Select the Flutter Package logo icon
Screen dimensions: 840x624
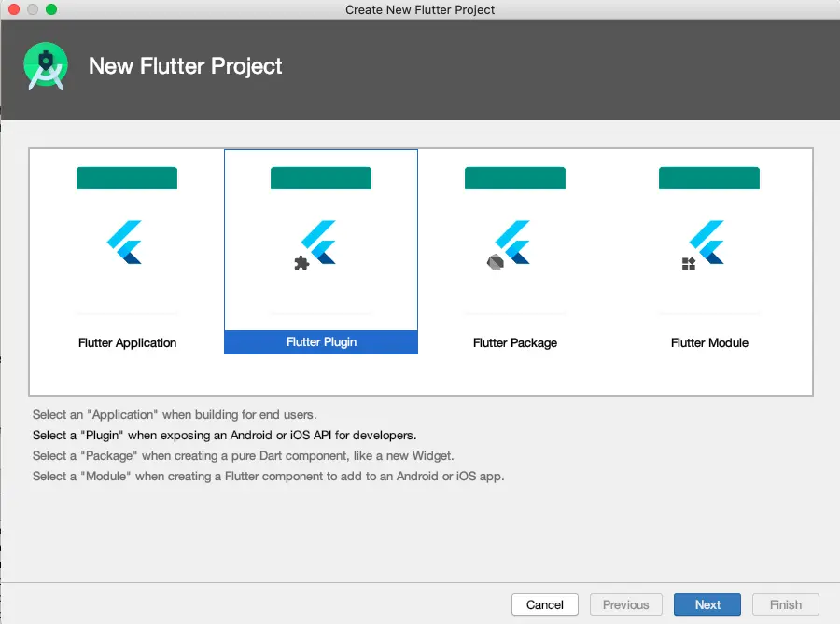[509, 244]
